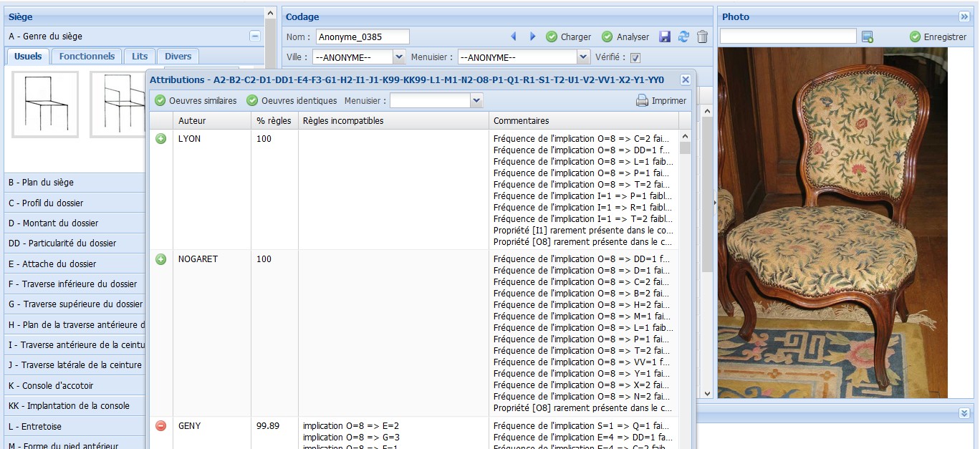The image size is (980, 449).
Task: Sort by the Auteur column header
Action: click(x=212, y=120)
